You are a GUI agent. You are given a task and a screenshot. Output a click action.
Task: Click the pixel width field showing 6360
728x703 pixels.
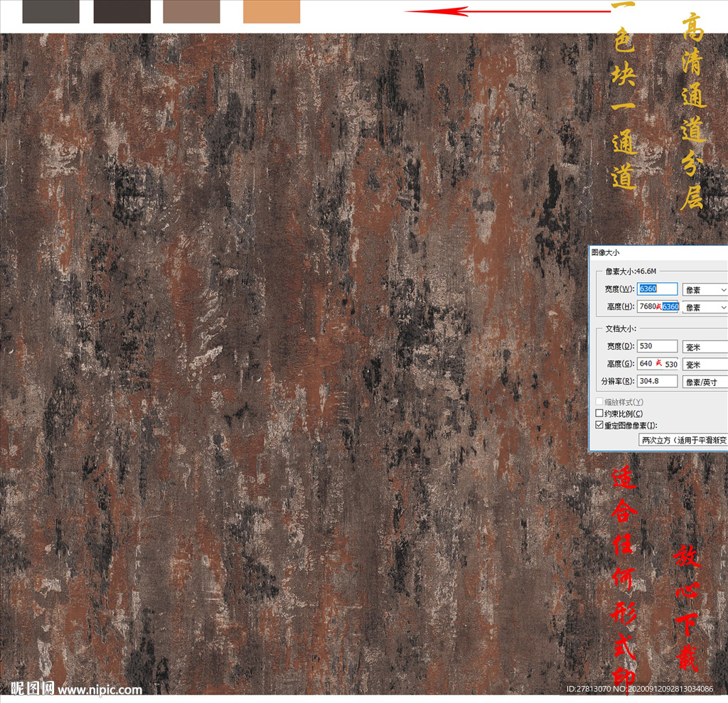657,289
